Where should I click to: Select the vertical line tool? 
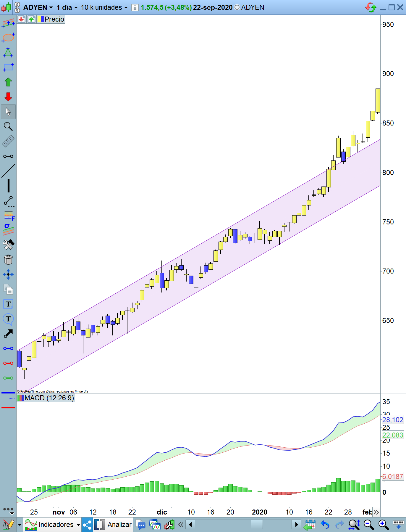tap(8, 186)
